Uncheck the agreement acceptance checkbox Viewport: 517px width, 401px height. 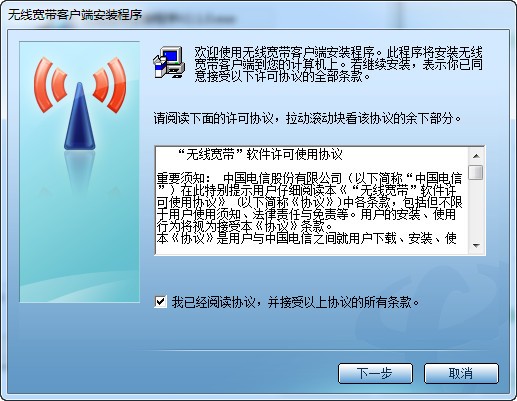(x=161, y=302)
